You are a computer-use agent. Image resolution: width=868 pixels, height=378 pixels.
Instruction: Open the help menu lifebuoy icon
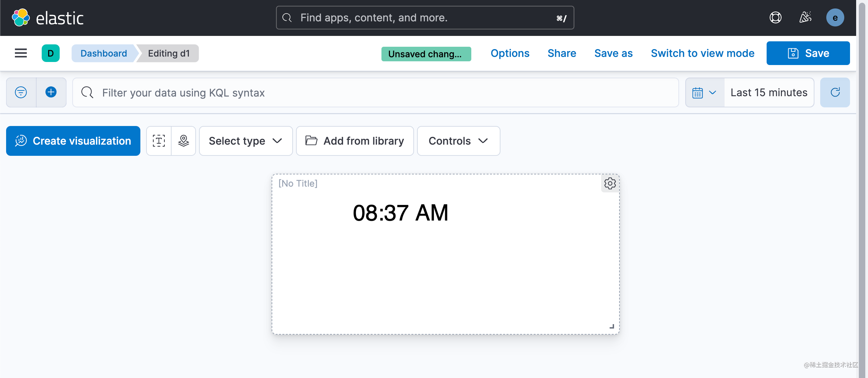click(775, 18)
